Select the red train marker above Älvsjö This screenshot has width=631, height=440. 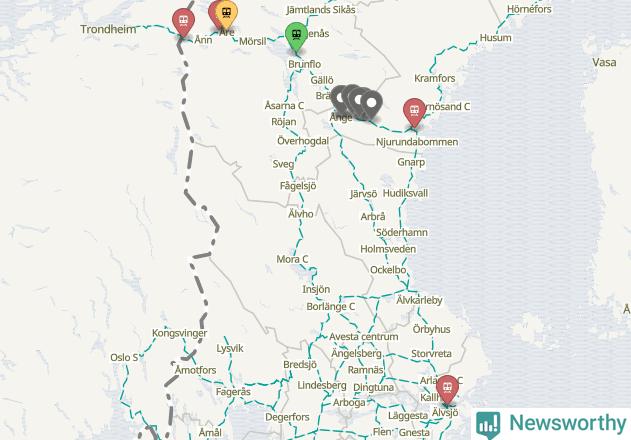pyautogui.click(x=447, y=389)
